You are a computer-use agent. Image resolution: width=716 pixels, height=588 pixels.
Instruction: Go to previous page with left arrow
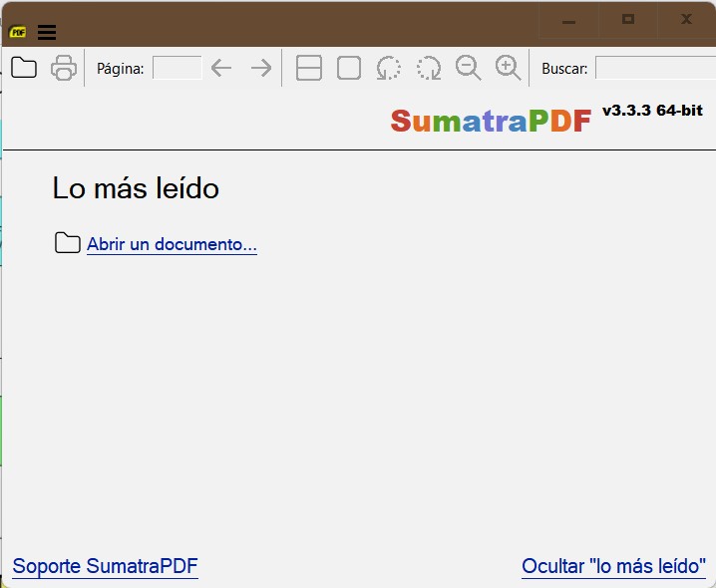(x=221, y=68)
